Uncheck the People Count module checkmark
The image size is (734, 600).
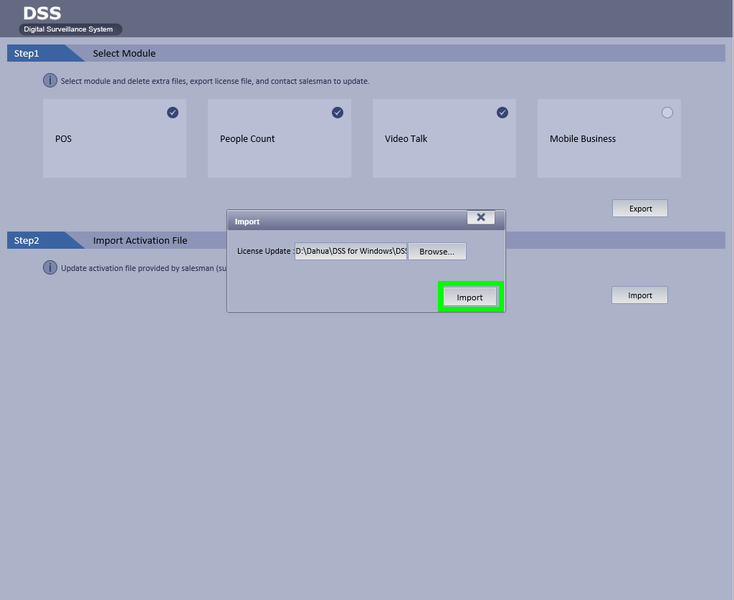(x=338, y=112)
